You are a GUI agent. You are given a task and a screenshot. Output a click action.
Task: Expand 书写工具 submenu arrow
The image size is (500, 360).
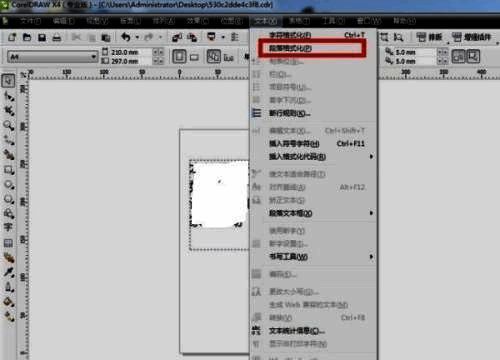click(371, 257)
